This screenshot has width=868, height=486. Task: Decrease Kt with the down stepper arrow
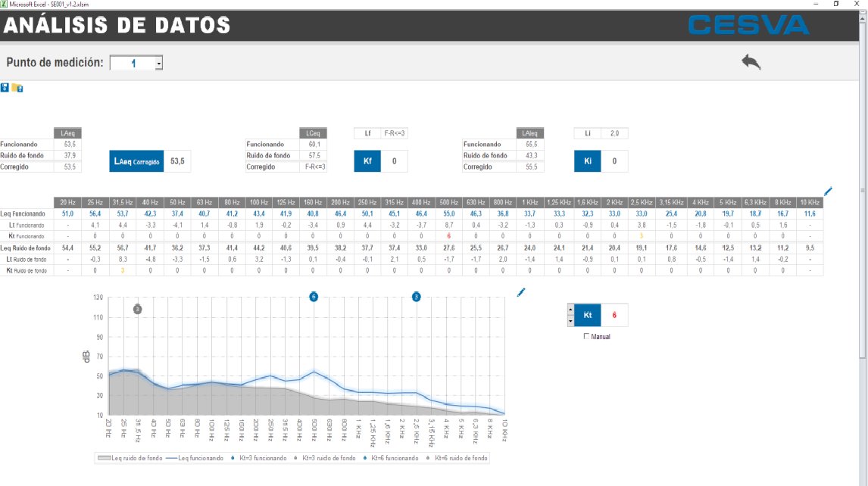point(570,320)
